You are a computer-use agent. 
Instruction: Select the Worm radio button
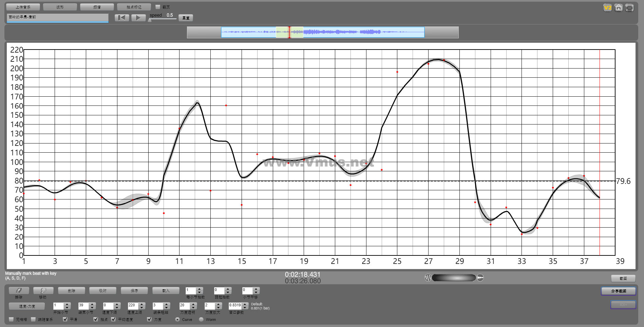pyautogui.click(x=201, y=319)
